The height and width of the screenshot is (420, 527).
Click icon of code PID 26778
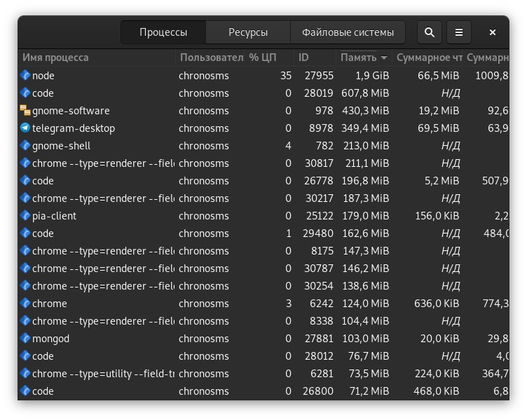coord(25,180)
